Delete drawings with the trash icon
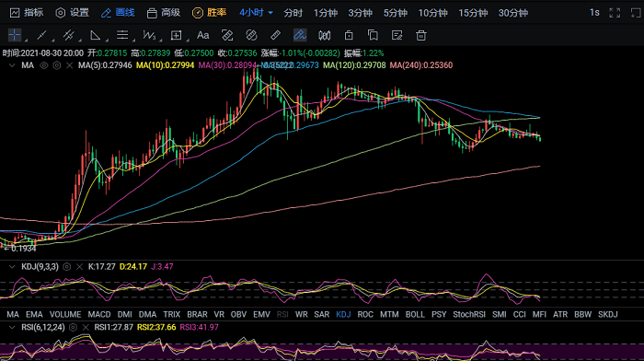This screenshot has height=361, width=644. tap(421, 35)
